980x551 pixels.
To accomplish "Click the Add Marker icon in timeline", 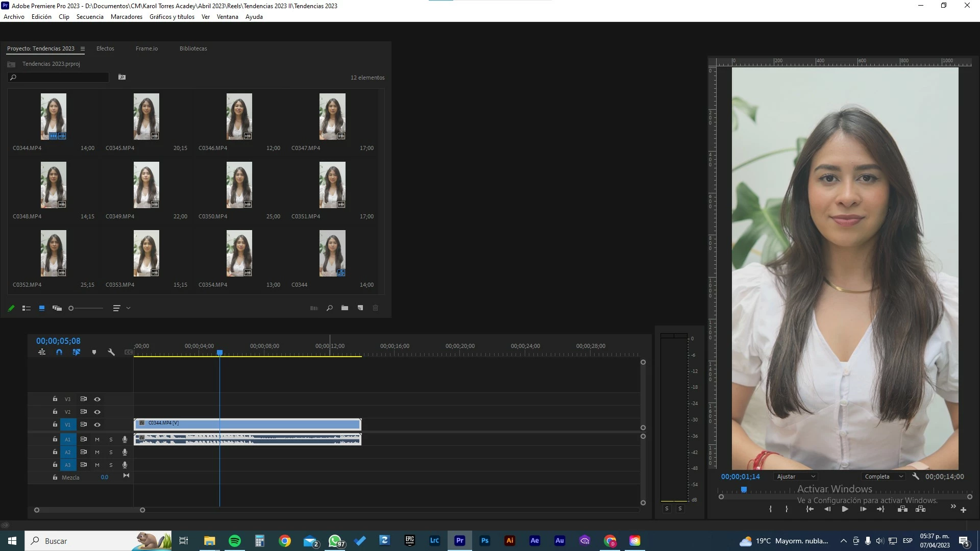I will (94, 352).
